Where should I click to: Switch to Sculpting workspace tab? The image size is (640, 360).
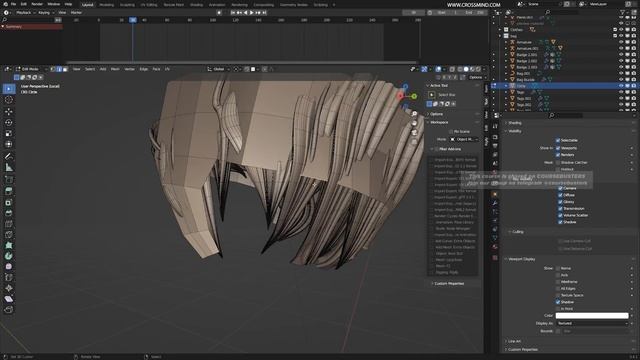point(127,5)
